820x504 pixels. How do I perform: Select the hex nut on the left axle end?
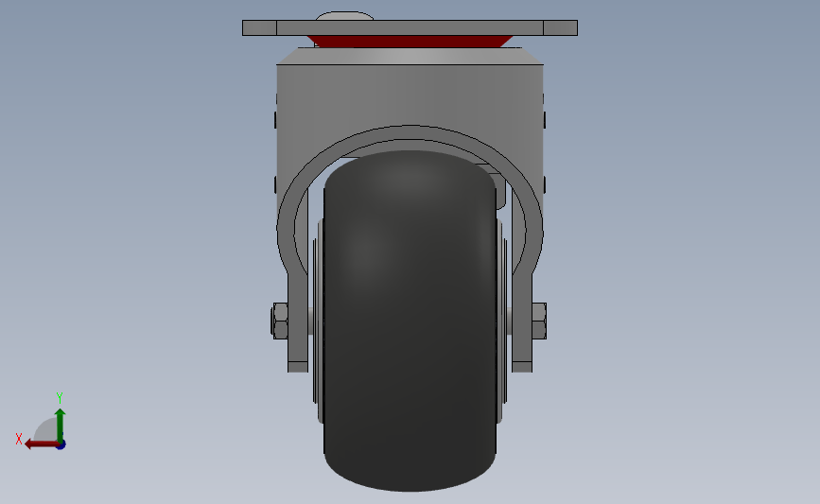pyautogui.click(x=280, y=321)
